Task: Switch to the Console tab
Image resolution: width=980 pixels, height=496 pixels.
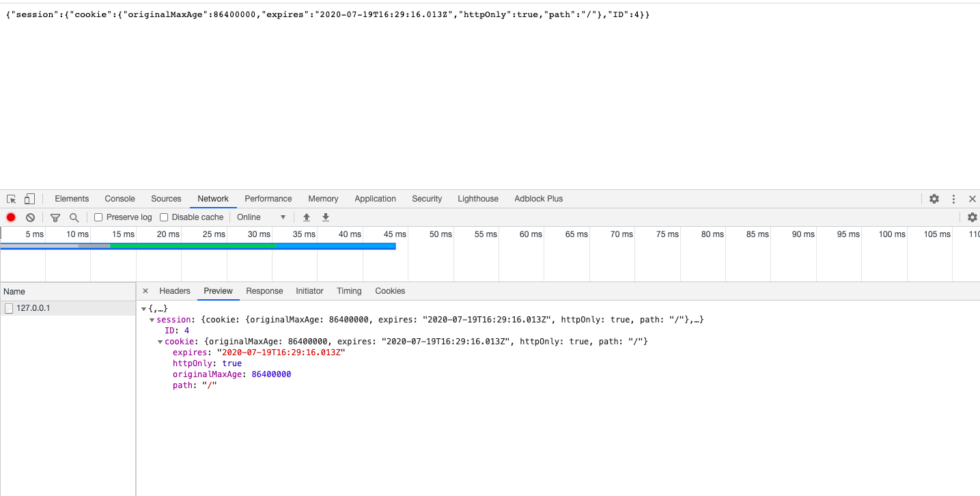Action: click(120, 199)
